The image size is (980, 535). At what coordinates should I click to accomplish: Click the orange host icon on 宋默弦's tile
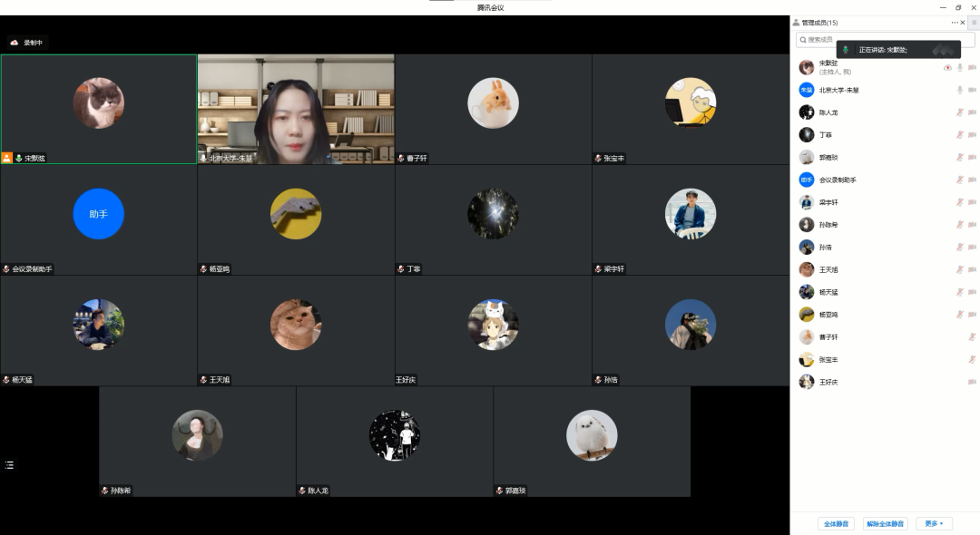click(7, 158)
